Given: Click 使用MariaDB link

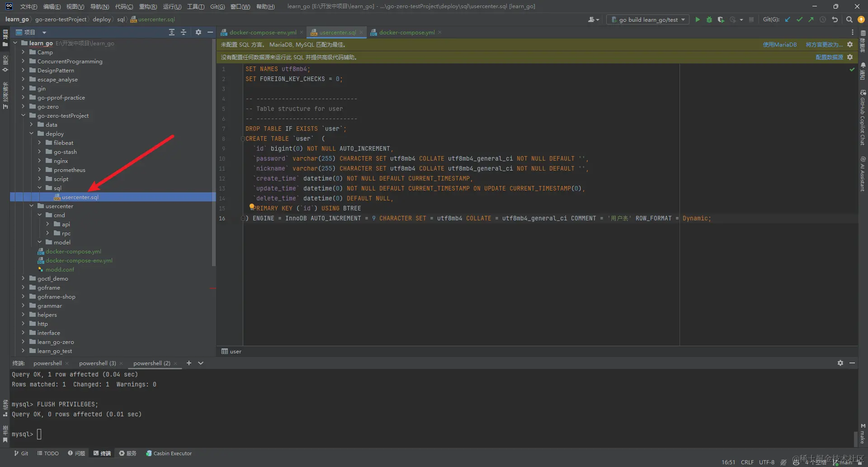Looking at the screenshot, I should 780,44.
